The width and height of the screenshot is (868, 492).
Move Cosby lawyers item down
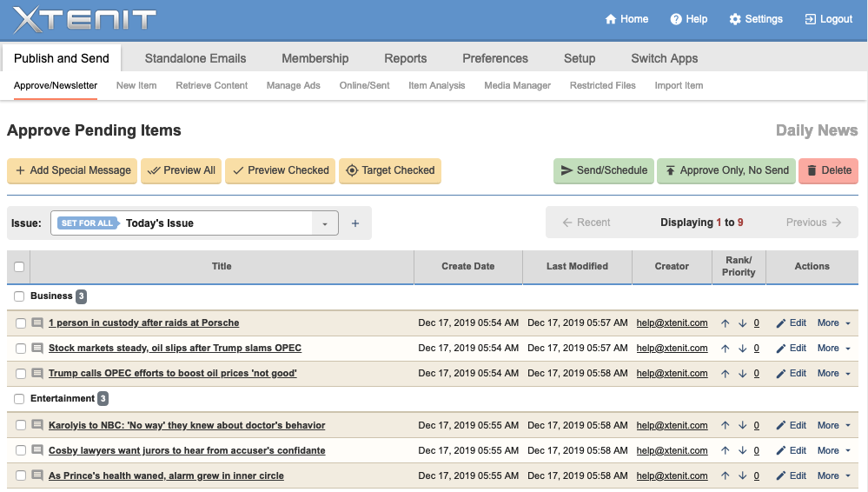[x=742, y=450]
